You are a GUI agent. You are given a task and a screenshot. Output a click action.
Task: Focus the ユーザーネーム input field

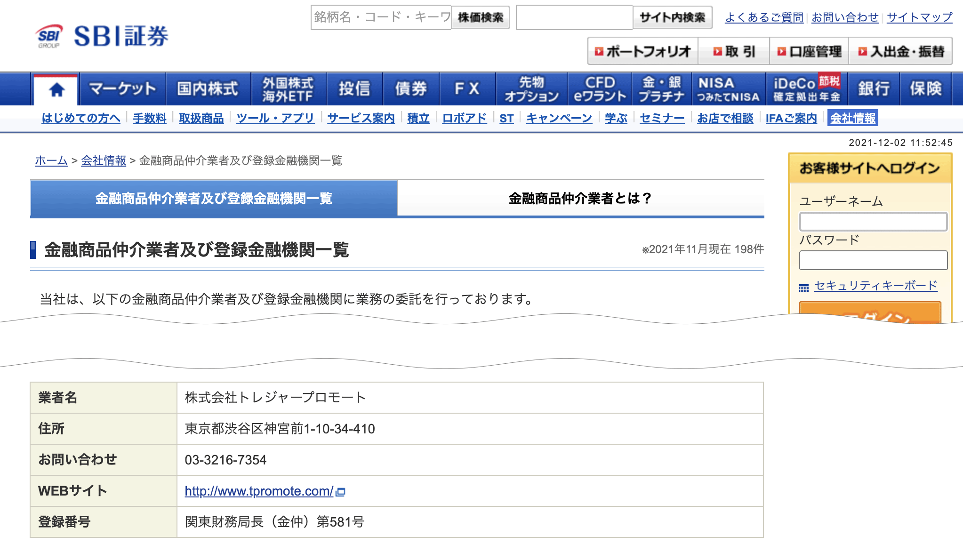873,222
